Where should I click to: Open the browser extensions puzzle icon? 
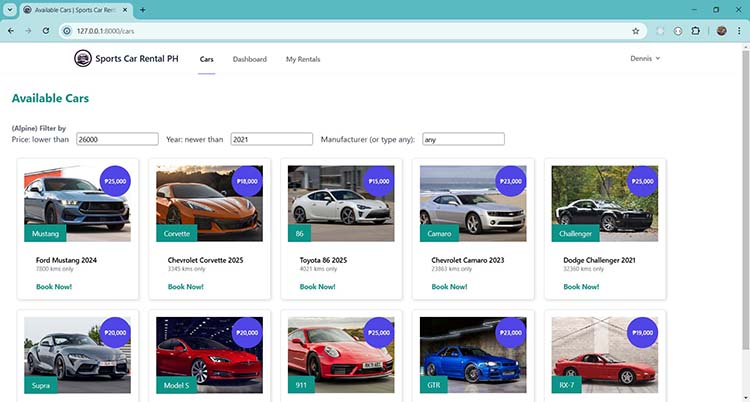click(695, 31)
